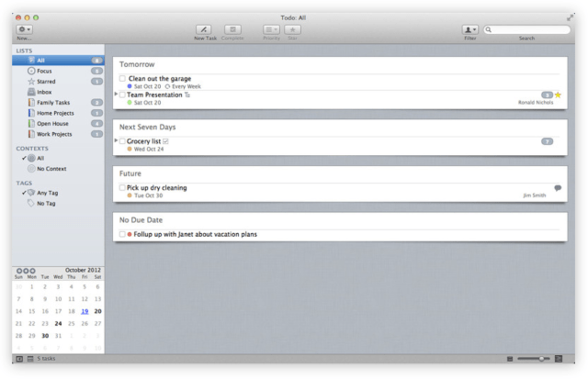This screenshot has height=379, width=588.
Task: Select the Inbox list in sidebar
Action: (x=44, y=92)
